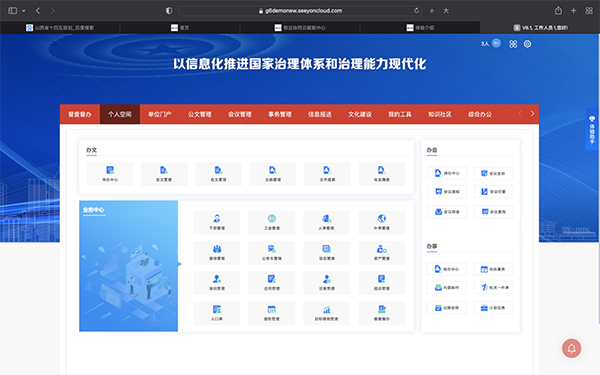600x375 pixels.
Task: Open the 信访管理 tile
Action: [382, 283]
